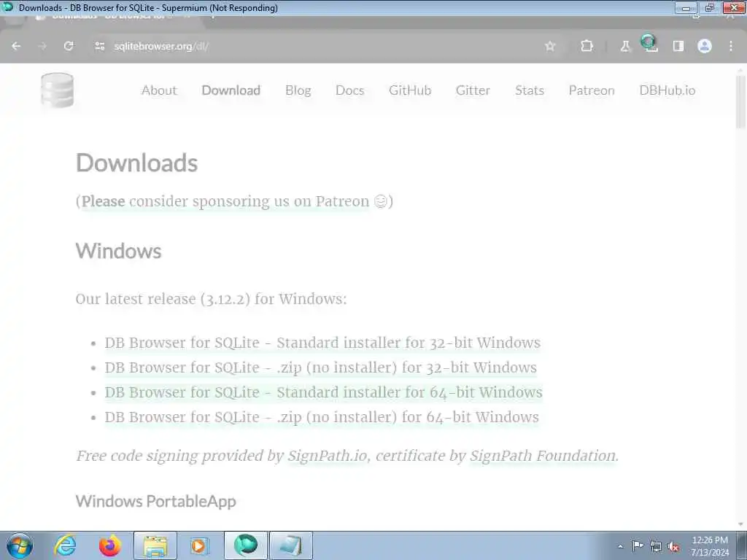
Task: Open the browser profile avatar
Action: click(705, 46)
